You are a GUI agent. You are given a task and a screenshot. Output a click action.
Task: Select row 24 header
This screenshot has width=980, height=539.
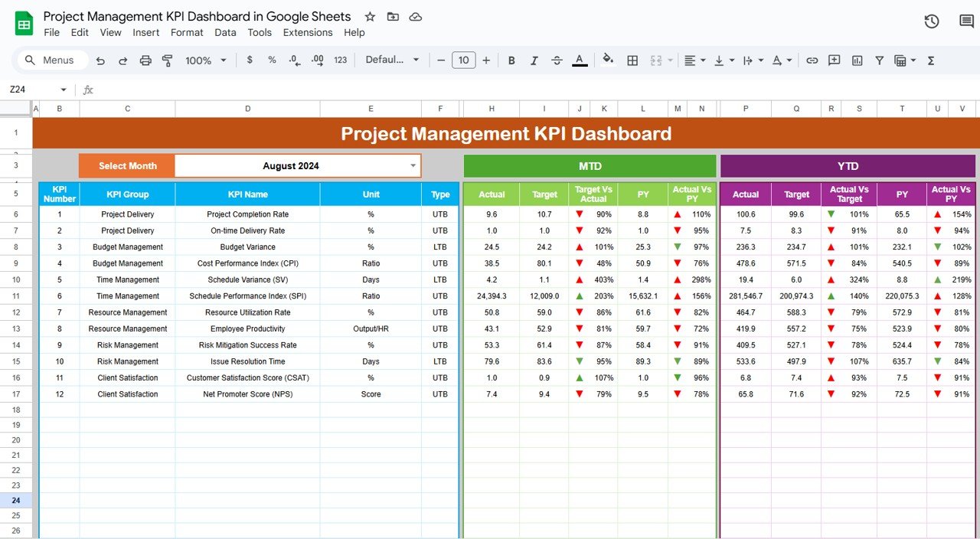(x=16, y=500)
